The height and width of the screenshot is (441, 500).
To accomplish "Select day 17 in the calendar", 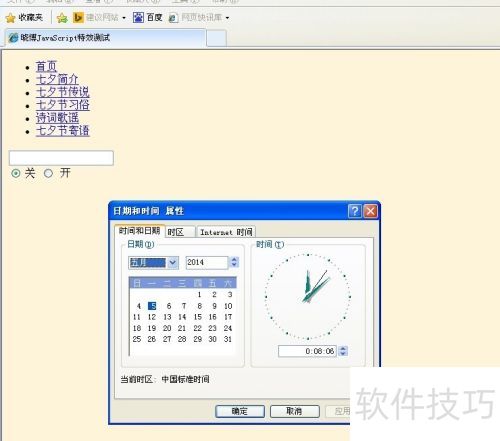I will 228,317.
